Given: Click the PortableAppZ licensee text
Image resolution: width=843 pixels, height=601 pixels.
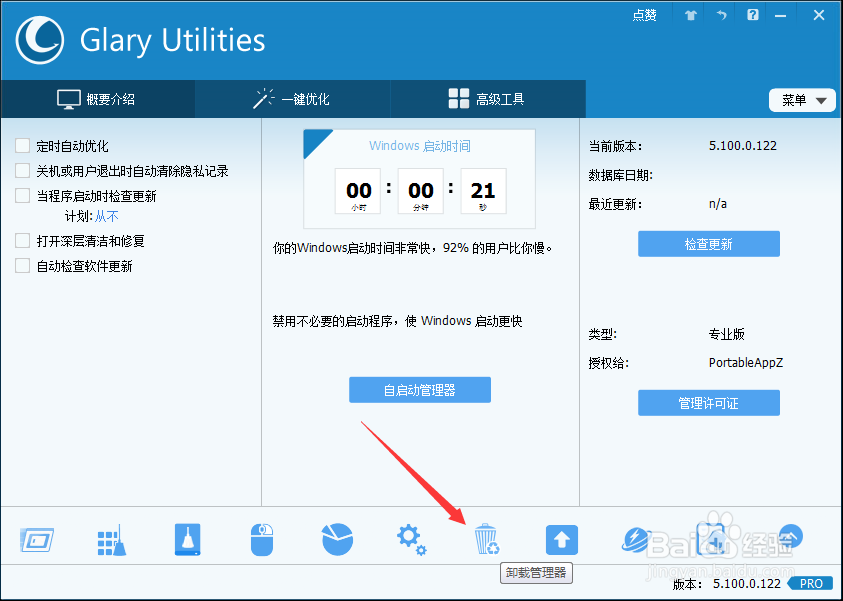Looking at the screenshot, I should coord(746,363).
